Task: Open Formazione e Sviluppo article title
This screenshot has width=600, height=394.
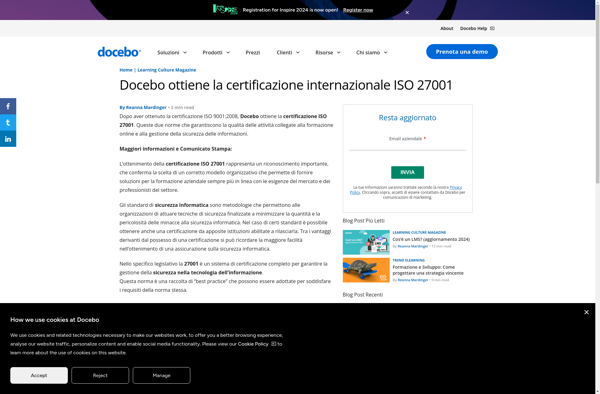Action: pos(428,270)
